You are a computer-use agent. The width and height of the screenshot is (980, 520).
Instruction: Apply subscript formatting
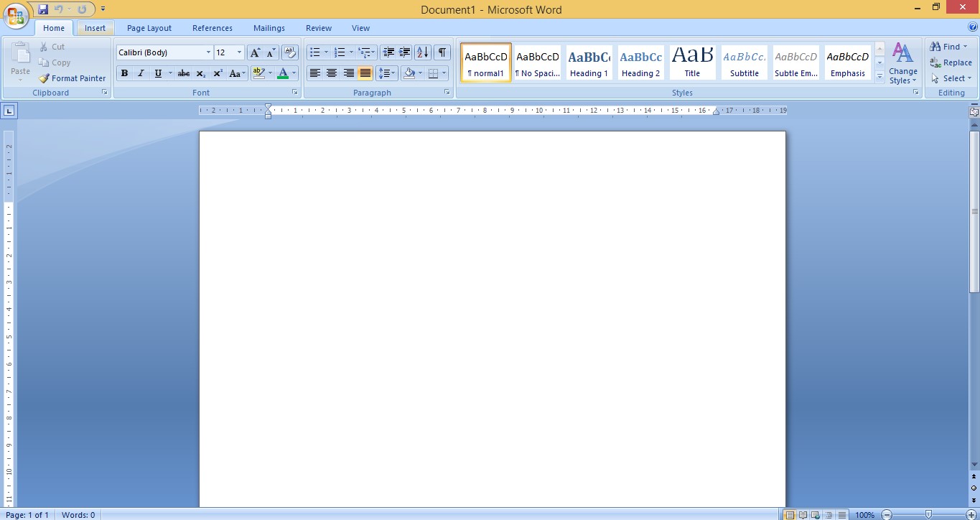tap(200, 73)
